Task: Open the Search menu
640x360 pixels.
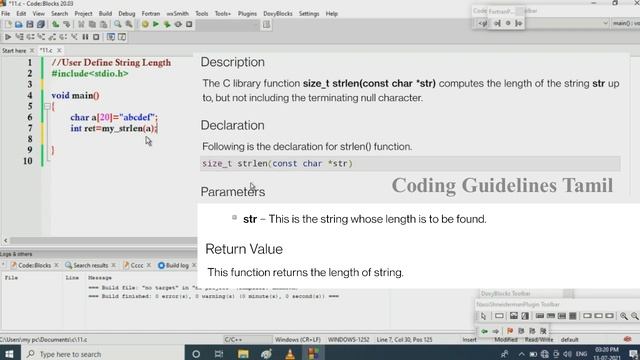Action: (60, 13)
